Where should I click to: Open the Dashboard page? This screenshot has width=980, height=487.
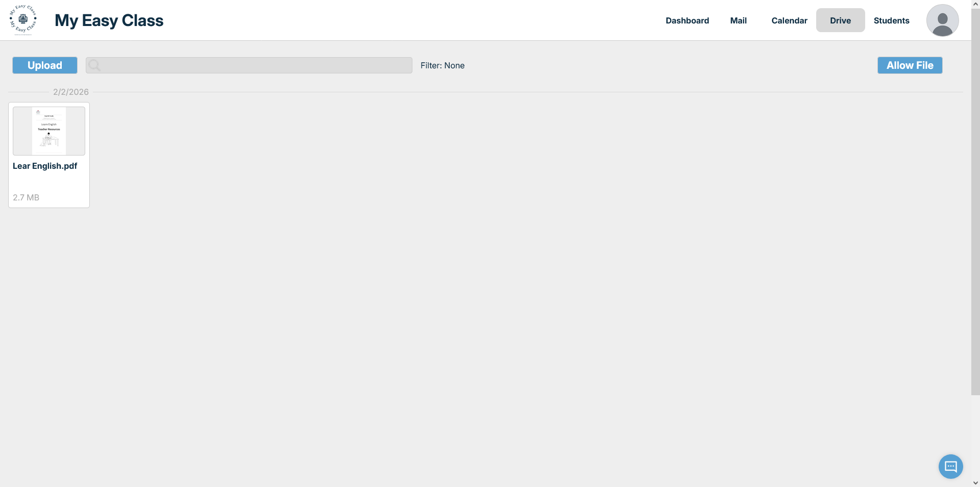pos(687,20)
